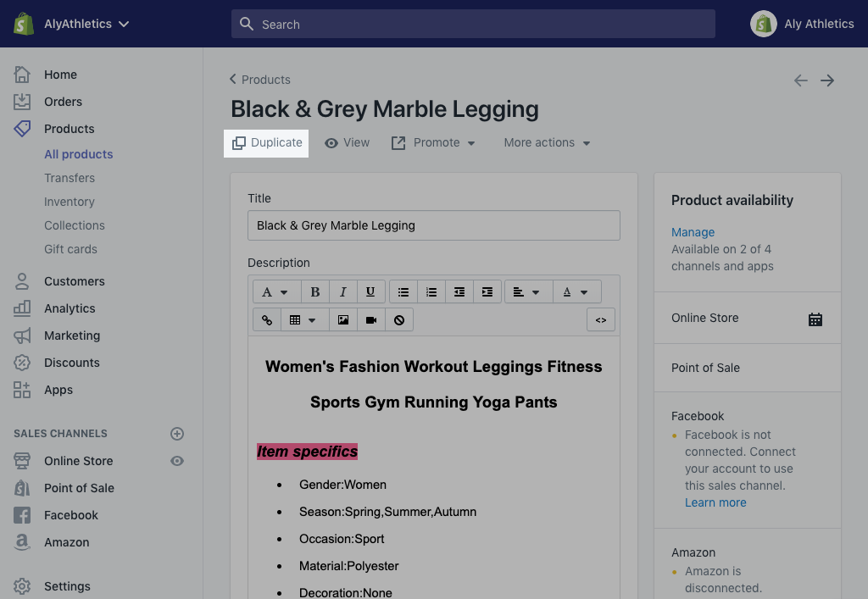The image size is (868, 599).
Task: Click the Apps grid icon
Action: tap(22, 390)
